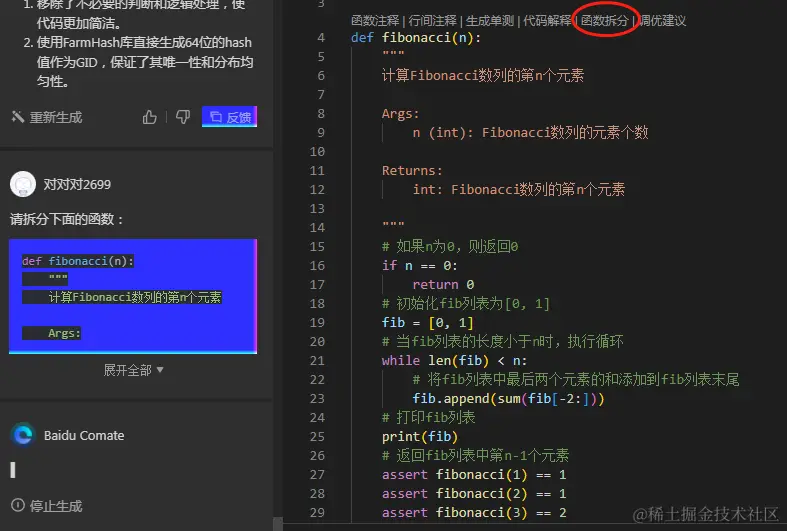Click the 对对对2699 username
787x531 pixels.
point(77,184)
